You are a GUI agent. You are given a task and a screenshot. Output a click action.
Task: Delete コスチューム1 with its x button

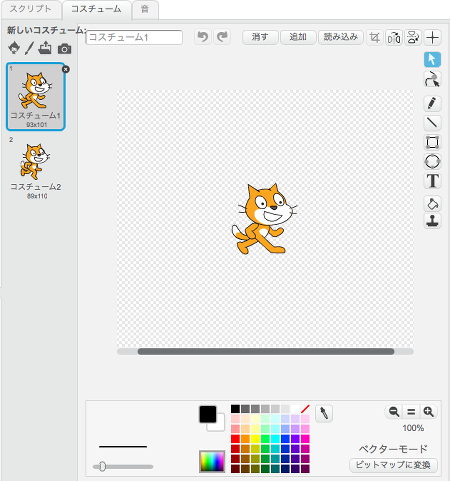coord(66,69)
